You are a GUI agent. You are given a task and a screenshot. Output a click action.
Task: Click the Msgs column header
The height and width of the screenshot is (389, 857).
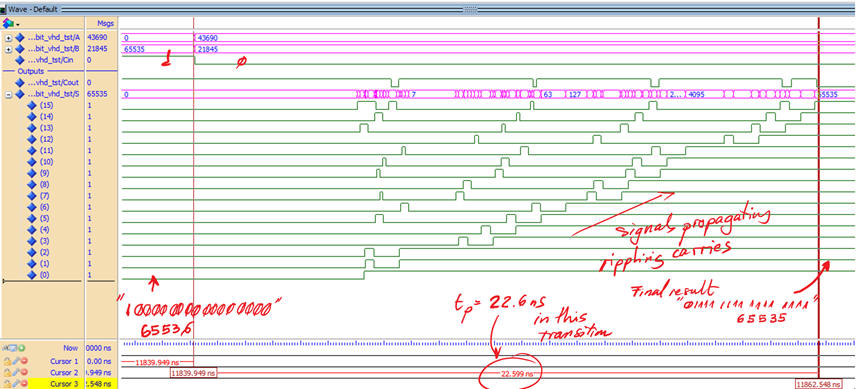click(104, 23)
